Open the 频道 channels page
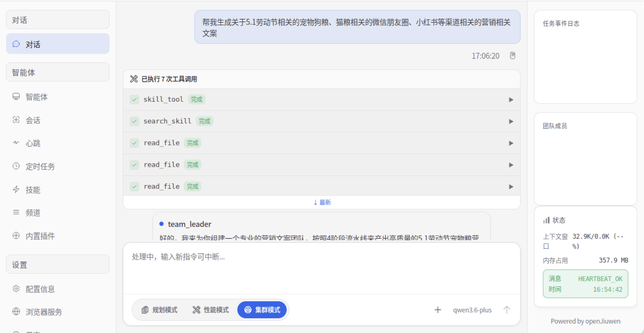This screenshot has width=644, height=333. [x=58, y=213]
